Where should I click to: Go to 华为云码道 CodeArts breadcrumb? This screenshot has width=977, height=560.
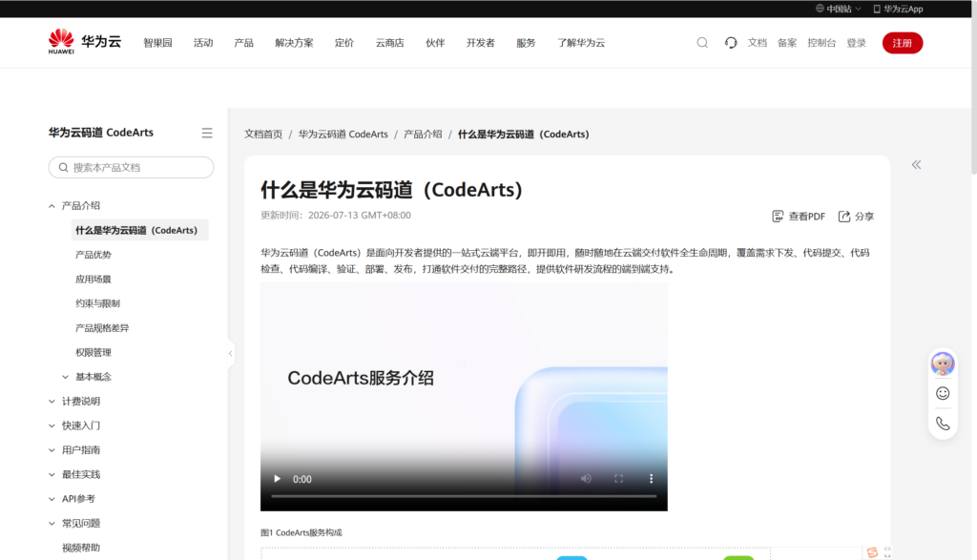tap(343, 134)
